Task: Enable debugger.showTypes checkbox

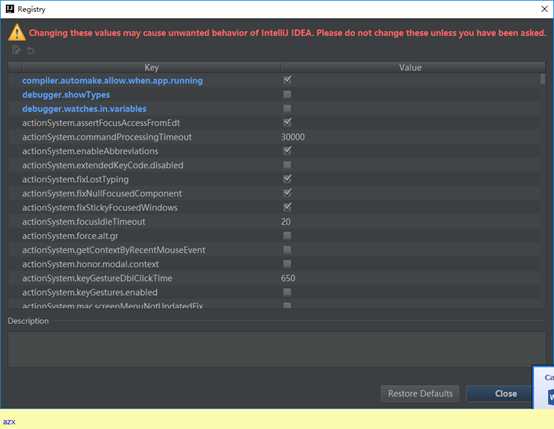Action: (x=287, y=94)
